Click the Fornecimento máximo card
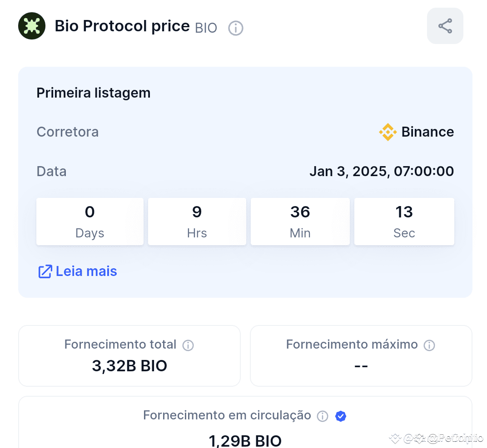Image resolution: width=487 pixels, height=448 pixels. point(361,356)
